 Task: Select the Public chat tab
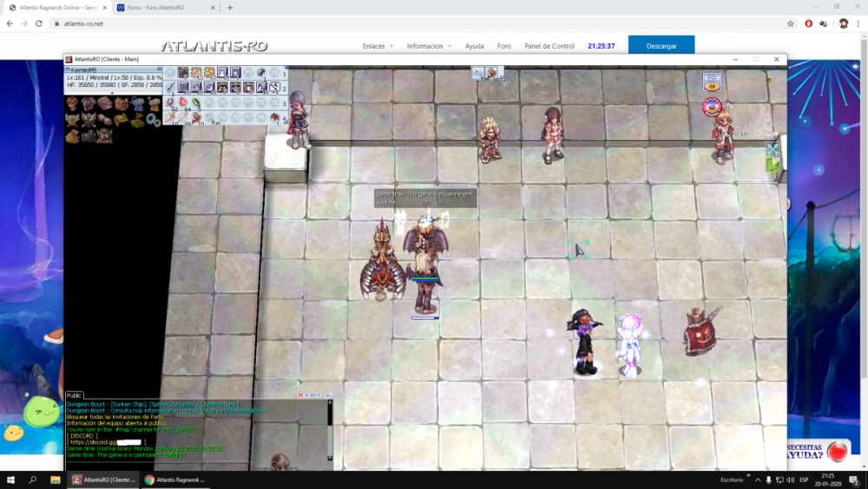coord(75,395)
